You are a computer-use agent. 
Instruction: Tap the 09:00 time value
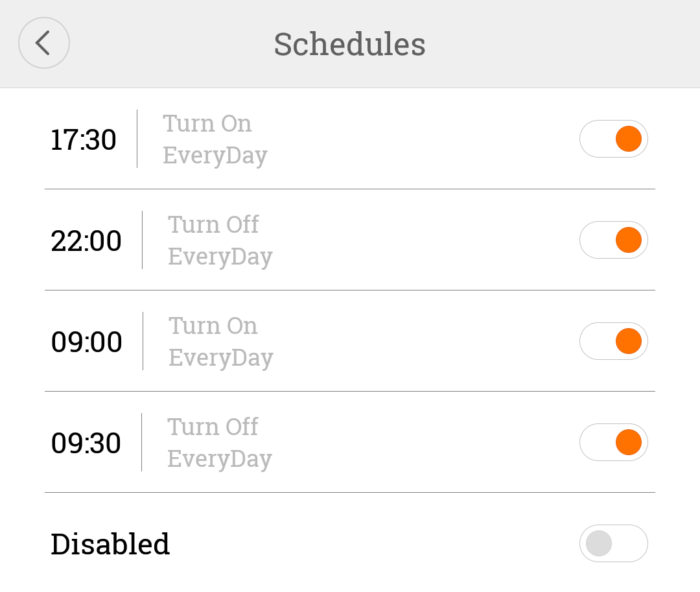(x=86, y=342)
